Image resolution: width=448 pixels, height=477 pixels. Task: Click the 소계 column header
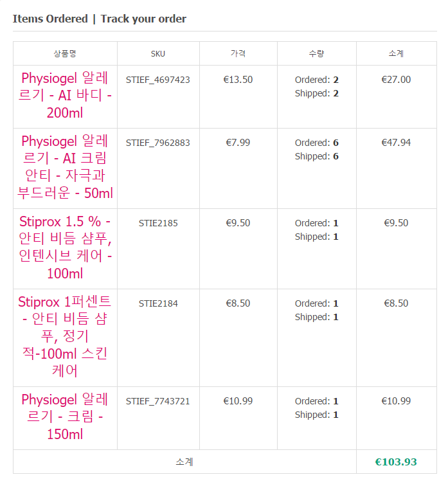(396, 53)
